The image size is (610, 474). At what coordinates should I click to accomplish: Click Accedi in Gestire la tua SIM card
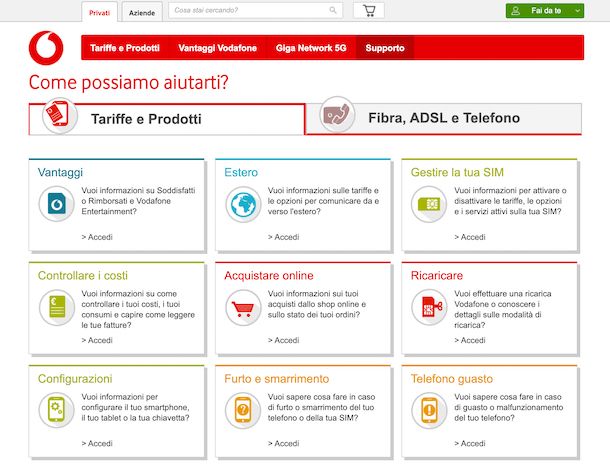(x=470, y=237)
